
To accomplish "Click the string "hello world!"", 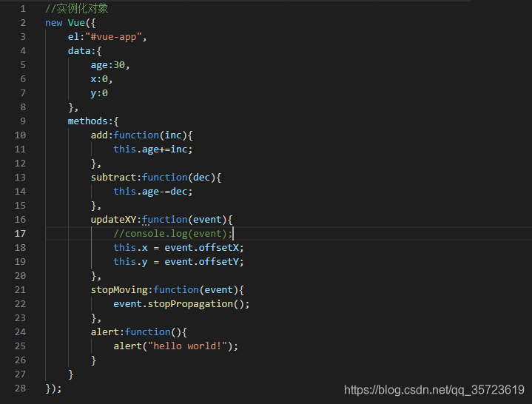I will pos(187,346).
